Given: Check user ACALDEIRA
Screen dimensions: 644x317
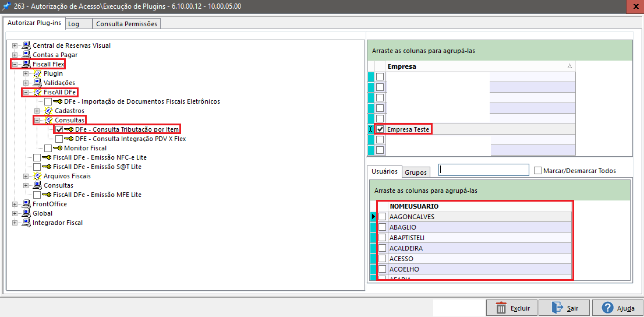Looking at the screenshot, I should click(383, 248).
